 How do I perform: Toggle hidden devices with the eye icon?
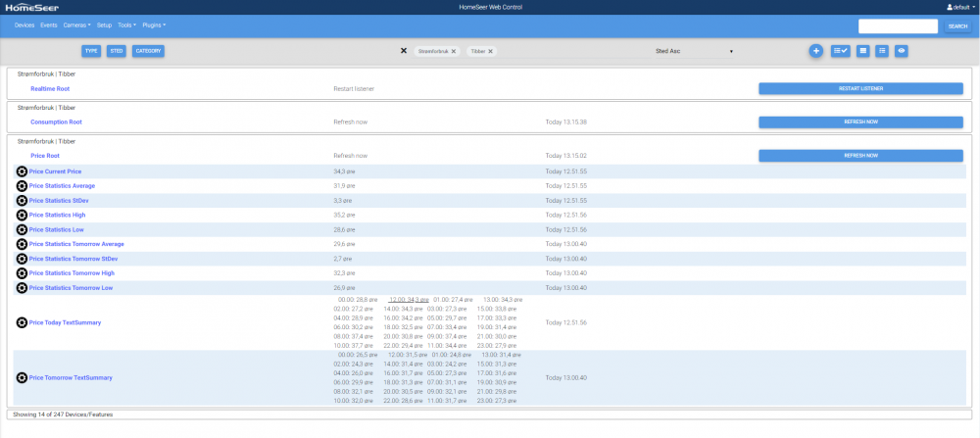901,50
